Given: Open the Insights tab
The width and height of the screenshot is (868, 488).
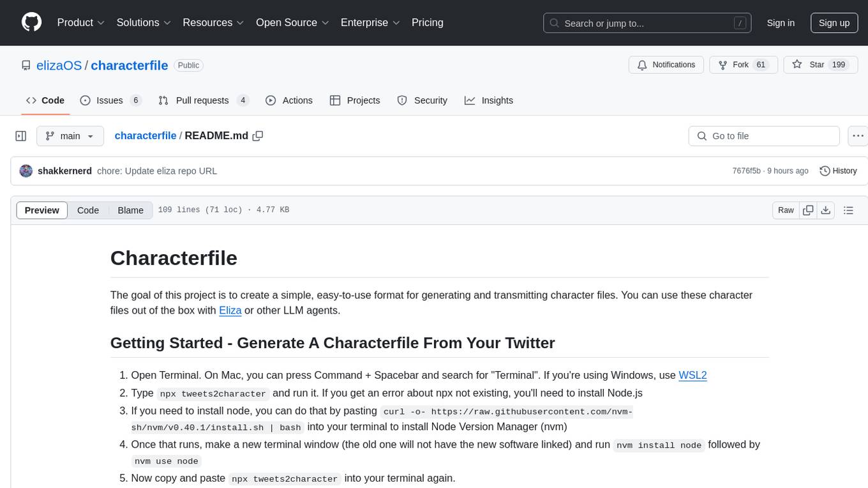Looking at the screenshot, I should 489,100.
